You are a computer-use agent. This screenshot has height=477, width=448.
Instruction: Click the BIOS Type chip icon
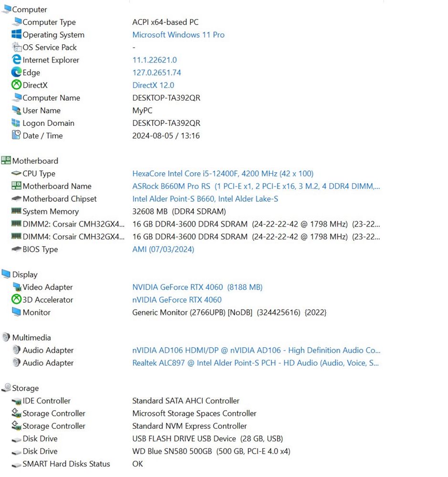coord(16,249)
